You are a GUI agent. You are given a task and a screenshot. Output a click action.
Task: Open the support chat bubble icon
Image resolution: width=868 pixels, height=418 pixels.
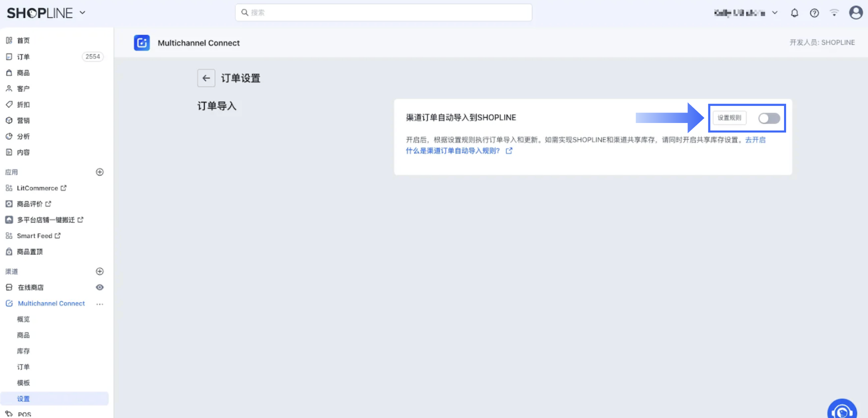point(842,410)
